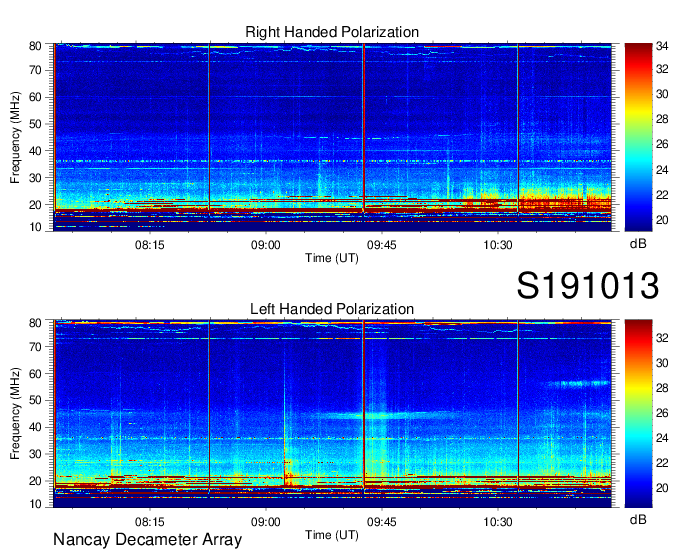The width and height of the screenshot is (680, 552).
Task: Click the 'Time (UT)' label under lower plot
Action: pyautogui.click(x=332, y=535)
